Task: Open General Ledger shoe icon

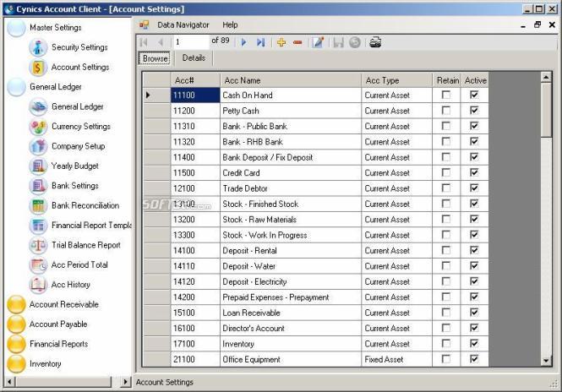Action: tap(38, 106)
